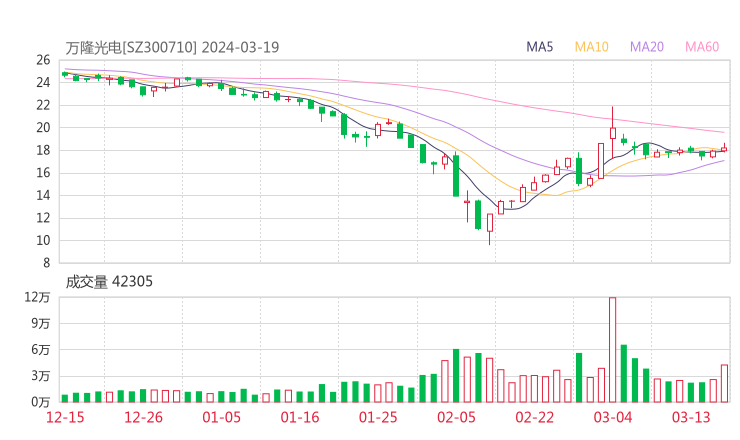Click the 0万 volume axis label
The width and height of the screenshot is (740, 440).
pos(41,402)
